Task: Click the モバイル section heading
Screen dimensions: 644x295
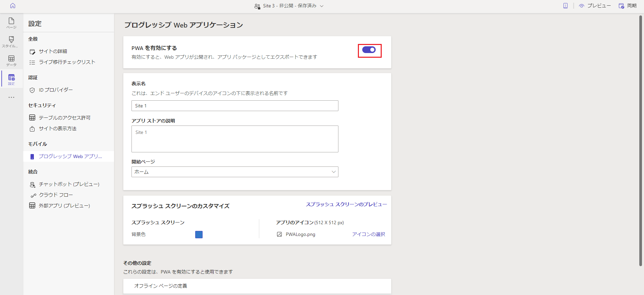Action: coord(38,144)
